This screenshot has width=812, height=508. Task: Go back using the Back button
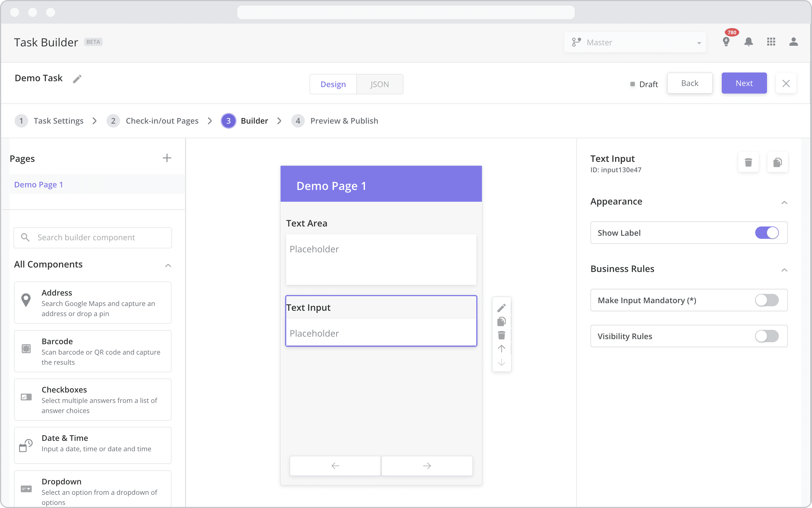(x=689, y=83)
